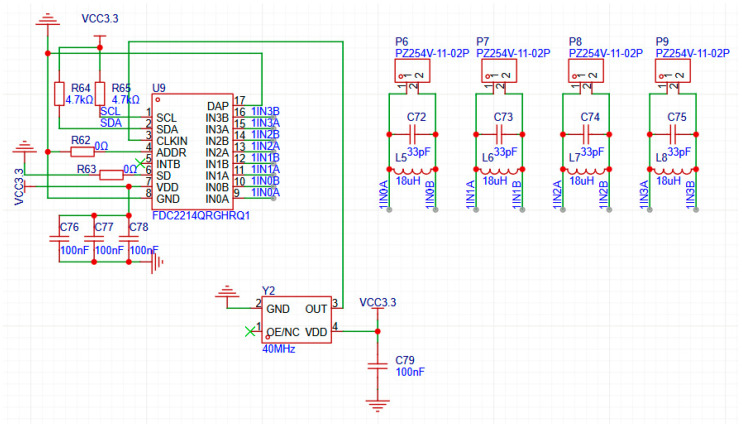Image resolution: width=742 pixels, height=428 pixels.
Task: Click the blue SDA net label
Action: pos(111,123)
